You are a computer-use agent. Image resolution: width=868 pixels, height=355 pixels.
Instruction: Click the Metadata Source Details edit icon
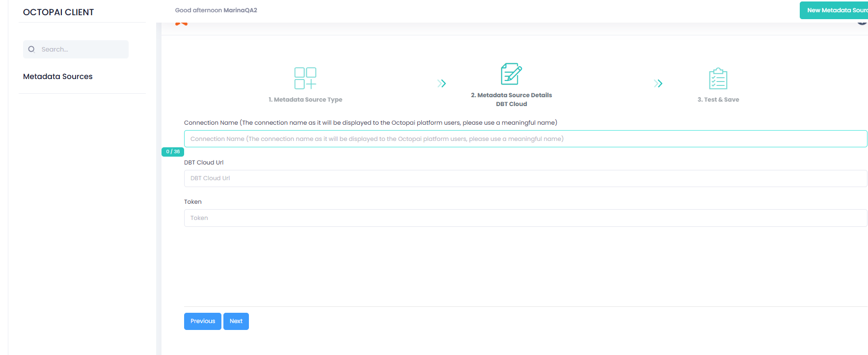click(511, 74)
